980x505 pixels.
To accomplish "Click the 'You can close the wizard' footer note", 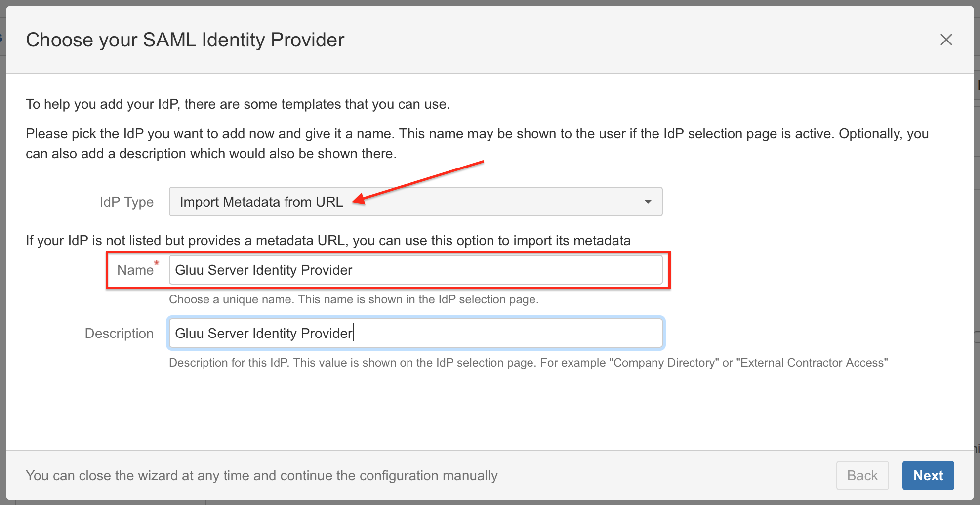I will click(262, 475).
